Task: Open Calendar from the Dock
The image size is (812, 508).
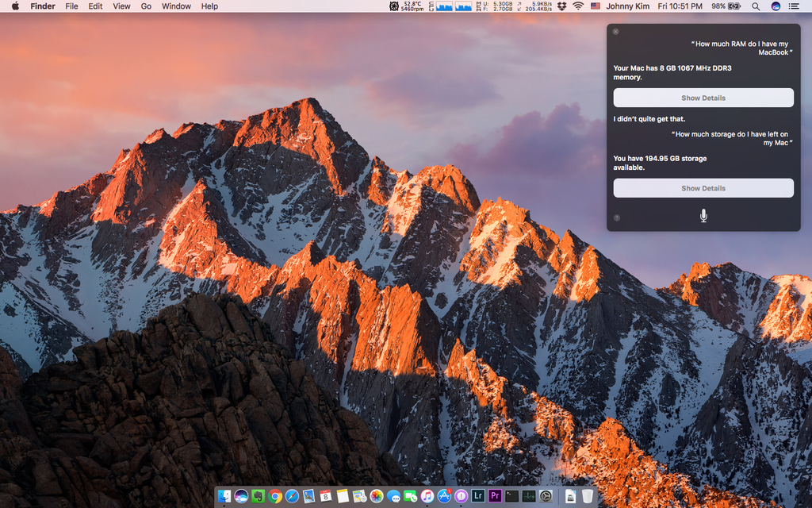Action: [325, 496]
